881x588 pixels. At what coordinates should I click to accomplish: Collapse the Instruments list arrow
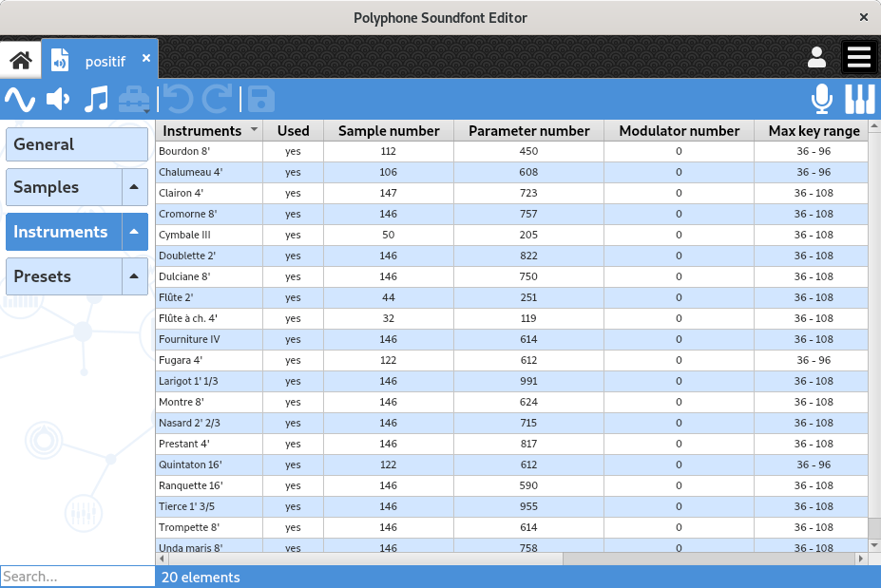tap(134, 232)
